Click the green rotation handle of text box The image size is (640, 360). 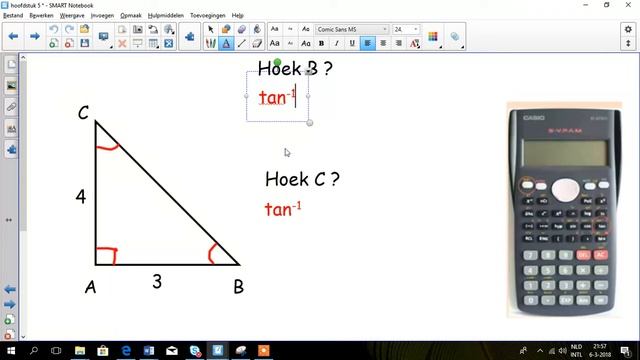[x=278, y=62]
